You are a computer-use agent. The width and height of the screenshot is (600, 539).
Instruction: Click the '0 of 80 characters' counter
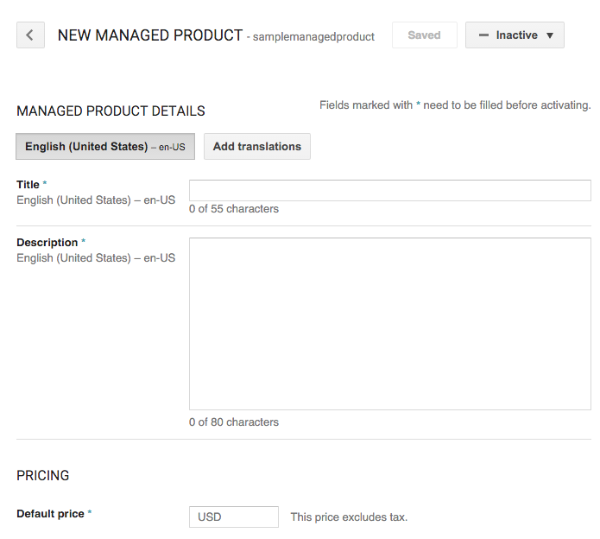[233, 422]
